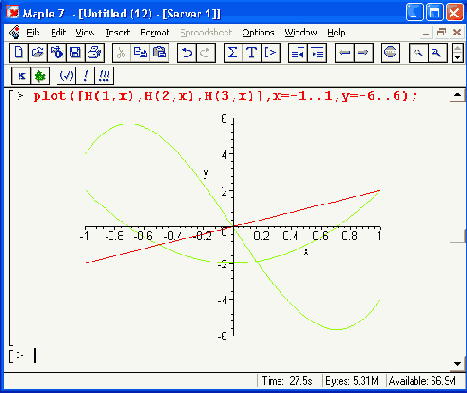Click the vertical scrollbar down arrow

point(457,364)
